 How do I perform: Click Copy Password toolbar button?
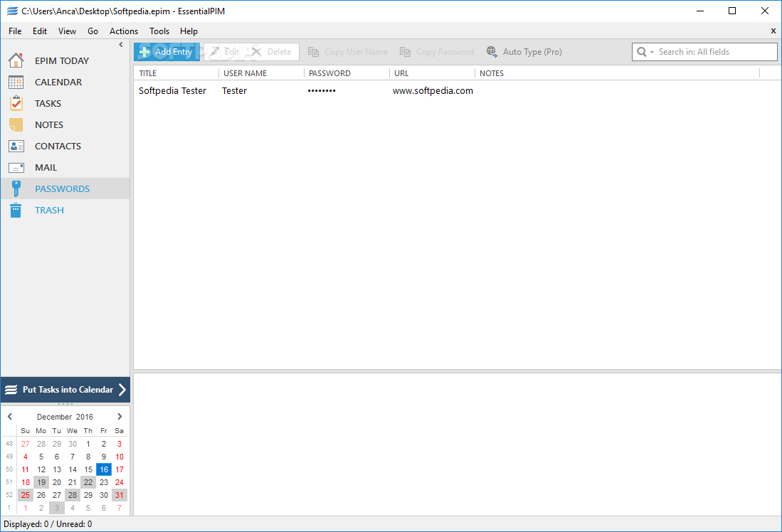[436, 52]
